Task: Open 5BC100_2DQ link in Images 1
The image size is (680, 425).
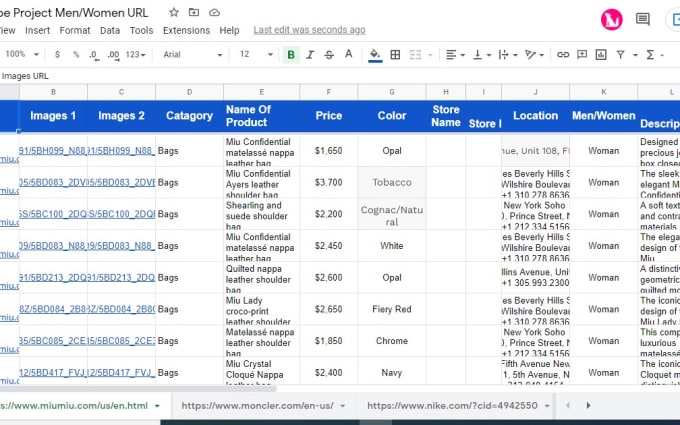Action: [x=53, y=214]
